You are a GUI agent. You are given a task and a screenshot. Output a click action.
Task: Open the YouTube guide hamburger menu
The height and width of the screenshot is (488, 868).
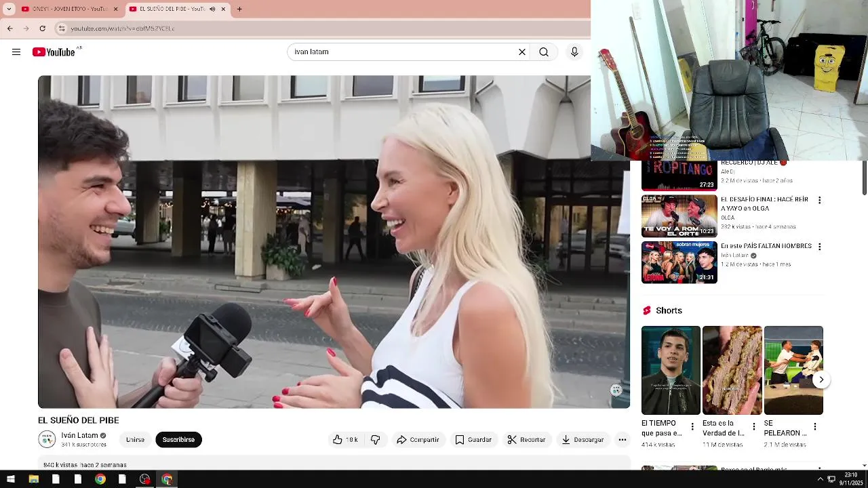pyautogui.click(x=16, y=52)
